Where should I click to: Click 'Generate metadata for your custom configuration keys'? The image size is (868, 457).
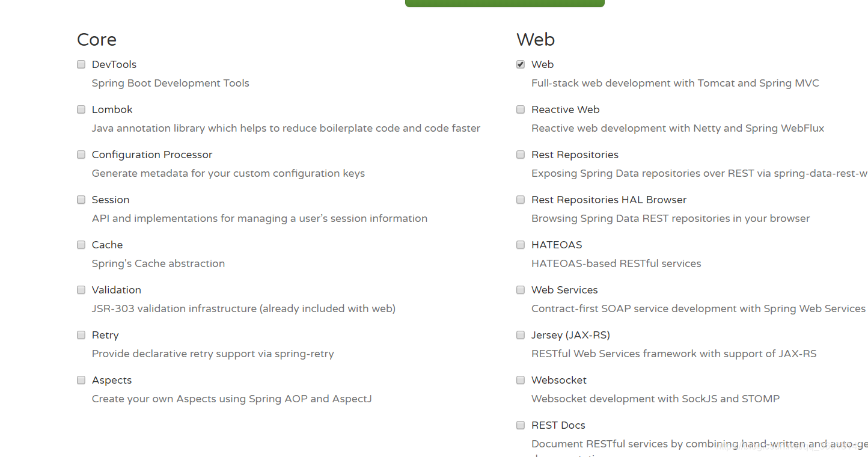pyautogui.click(x=228, y=173)
